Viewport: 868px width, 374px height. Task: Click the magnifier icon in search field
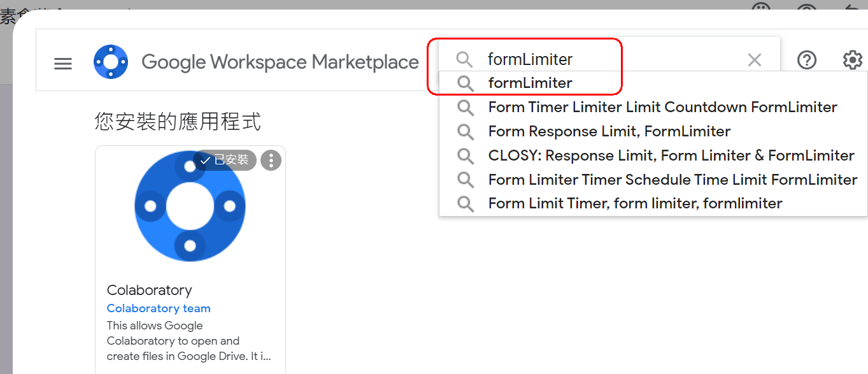[x=465, y=60]
